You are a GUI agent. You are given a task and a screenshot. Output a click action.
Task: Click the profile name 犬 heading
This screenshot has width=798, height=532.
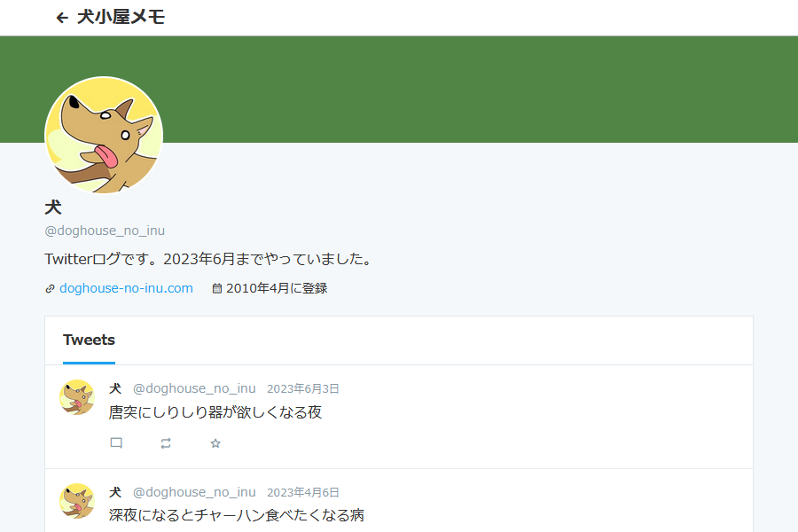coord(53,207)
